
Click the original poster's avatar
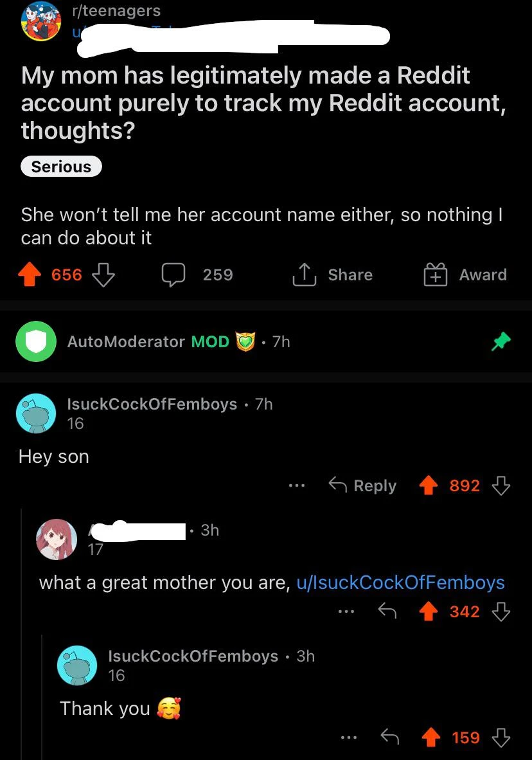[x=41, y=23]
